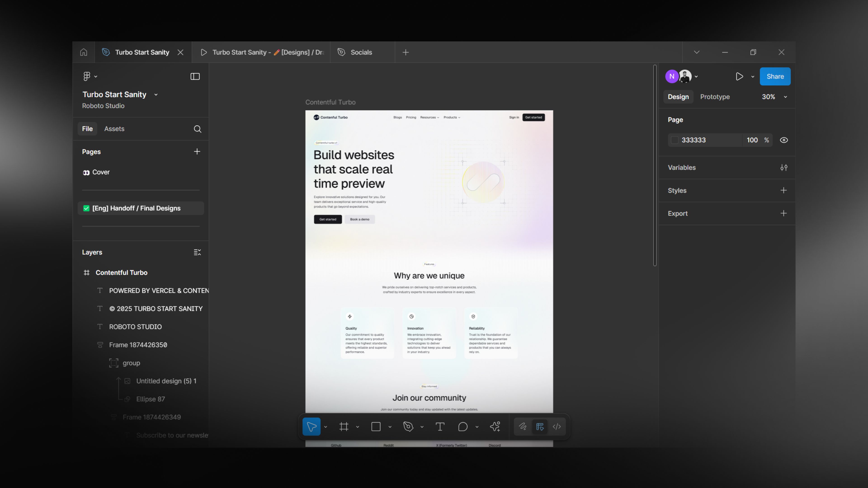Click the Rectangle shape tool

pyautogui.click(x=376, y=427)
